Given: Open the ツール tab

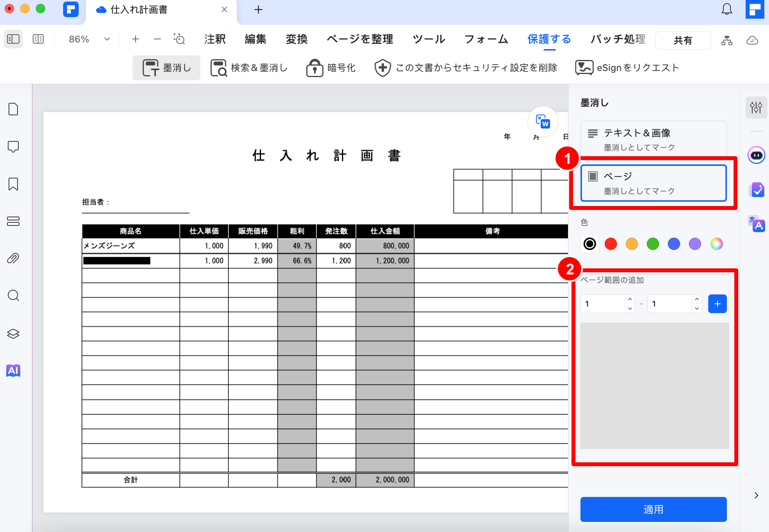Looking at the screenshot, I should [429, 39].
